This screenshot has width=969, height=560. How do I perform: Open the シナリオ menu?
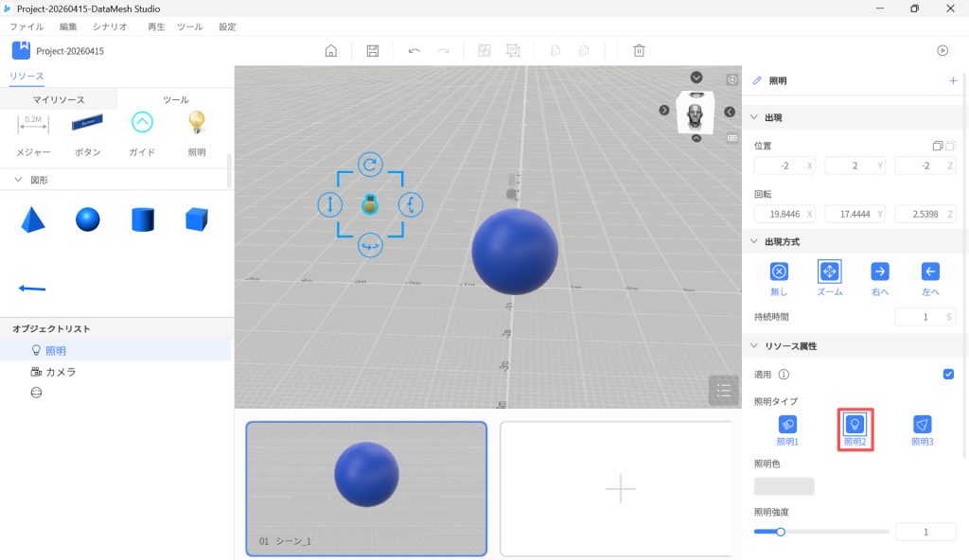[x=110, y=27]
